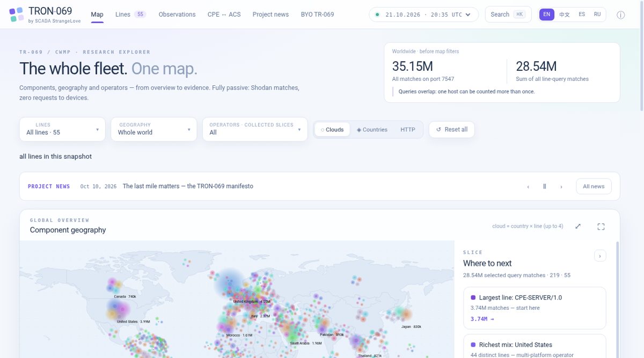The height and width of the screenshot is (358, 644).
Task: Click the Canada cloud on the map
Action: point(115,284)
